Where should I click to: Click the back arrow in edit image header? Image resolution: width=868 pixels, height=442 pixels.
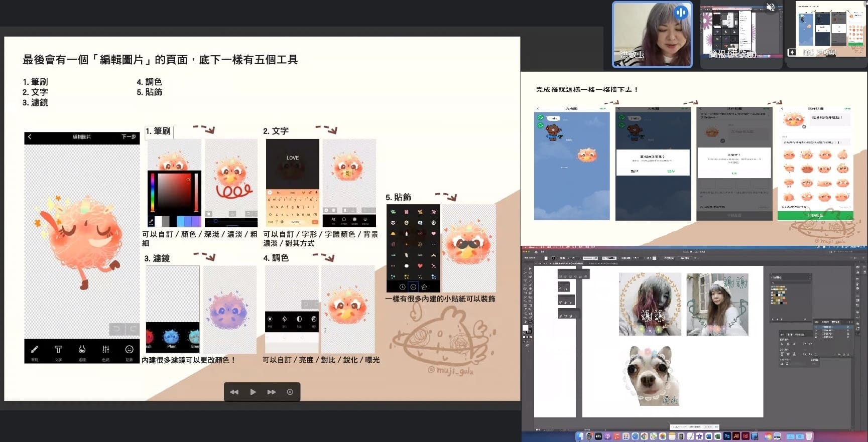coord(30,137)
